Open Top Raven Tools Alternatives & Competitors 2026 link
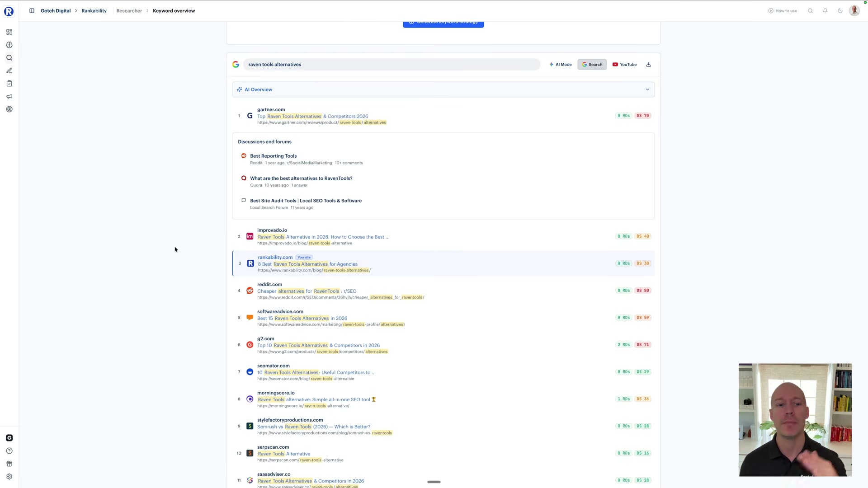Screen dimensions: 868x488 click(313, 116)
